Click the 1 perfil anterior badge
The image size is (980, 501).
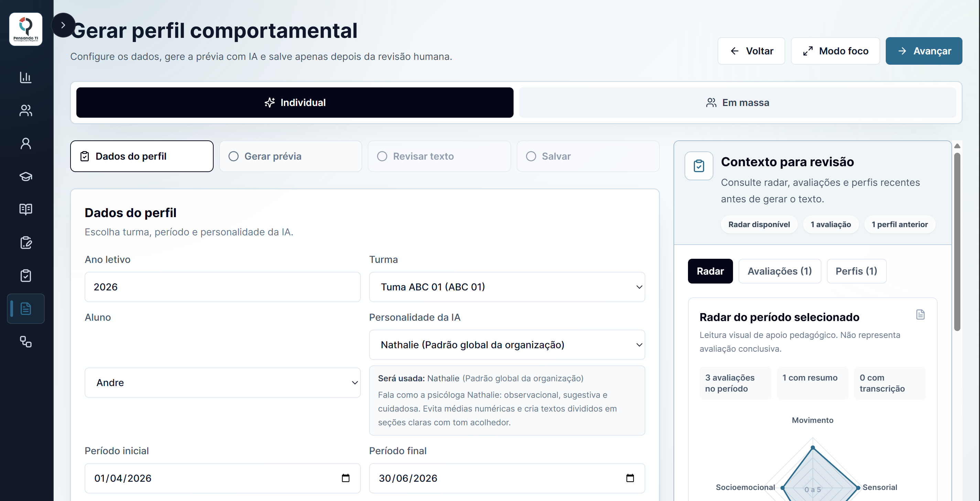point(900,224)
